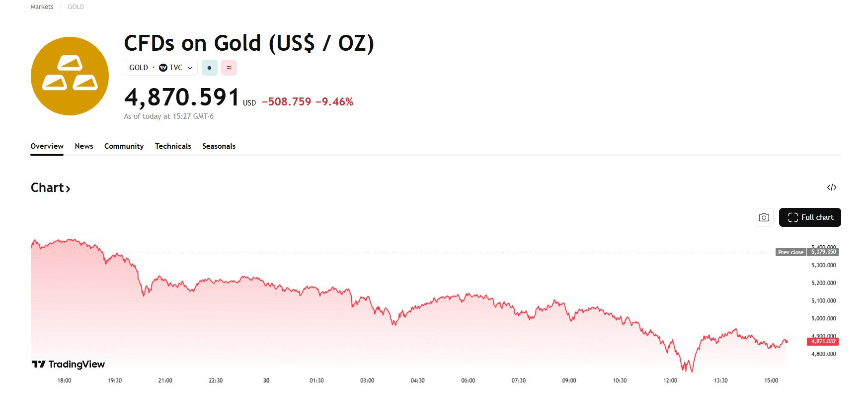
Task: Click the gold bars logo icon
Action: pyautogui.click(x=70, y=76)
